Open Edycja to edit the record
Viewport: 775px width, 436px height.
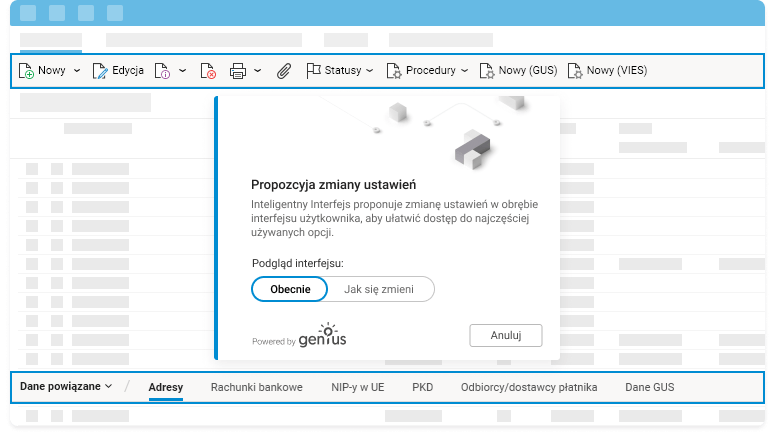tap(118, 71)
